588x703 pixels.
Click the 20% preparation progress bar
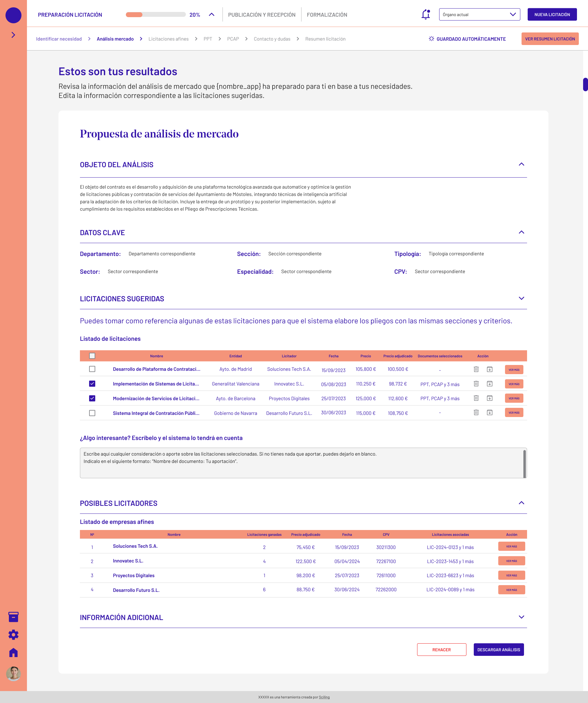coord(156,15)
